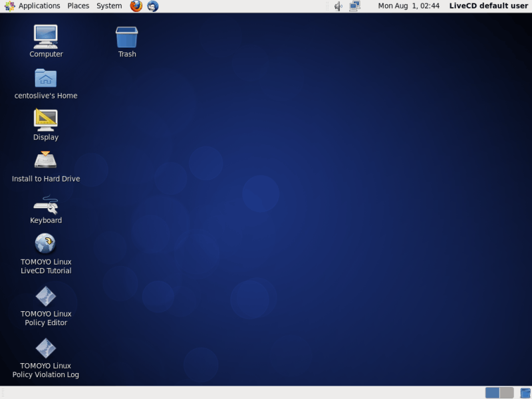
Task: Launch Firefox from the top panel
Action: coord(136,6)
